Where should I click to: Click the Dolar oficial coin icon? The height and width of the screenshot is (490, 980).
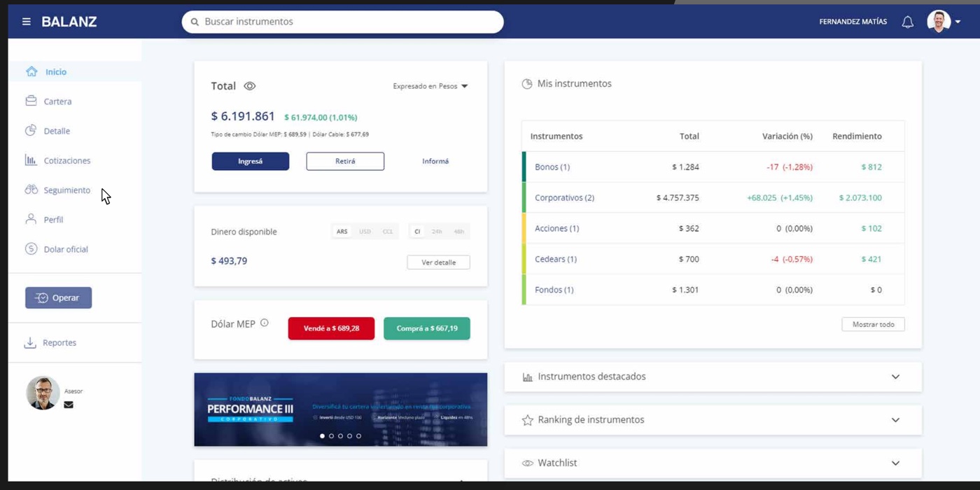(x=31, y=248)
